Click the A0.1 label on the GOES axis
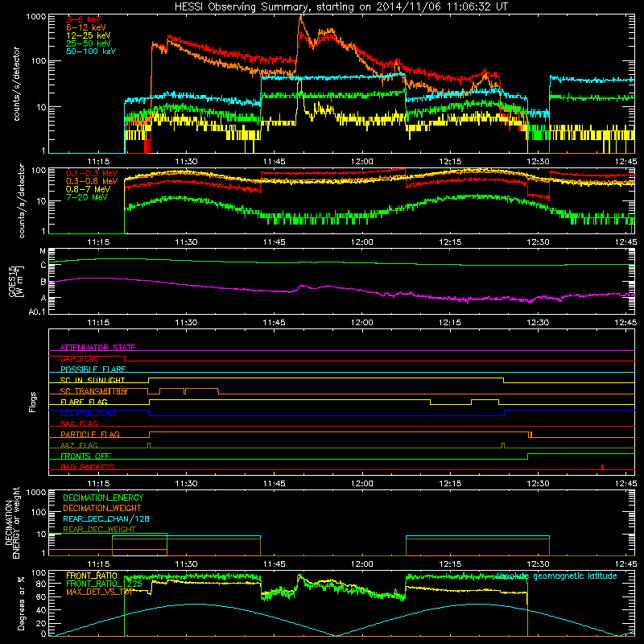The width and height of the screenshot is (644, 644). [x=37, y=312]
